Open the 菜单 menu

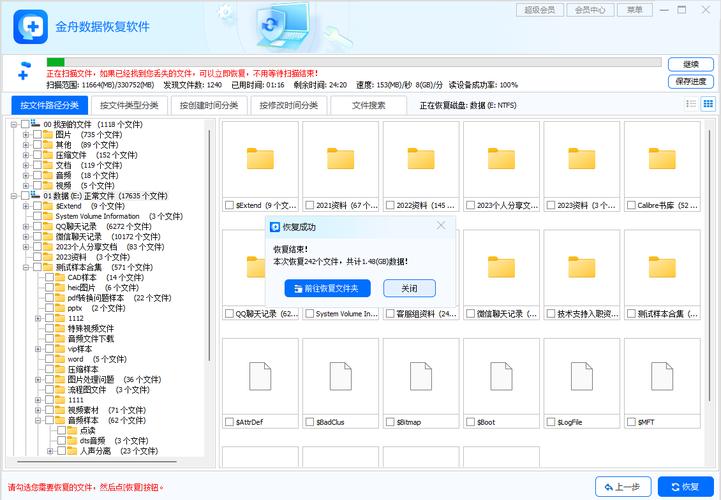(x=634, y=10)
